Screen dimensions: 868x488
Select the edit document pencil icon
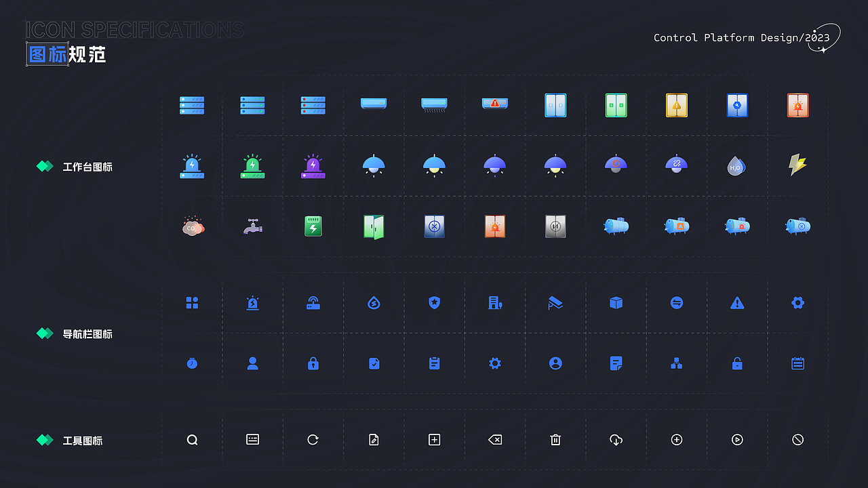[374, 440]
